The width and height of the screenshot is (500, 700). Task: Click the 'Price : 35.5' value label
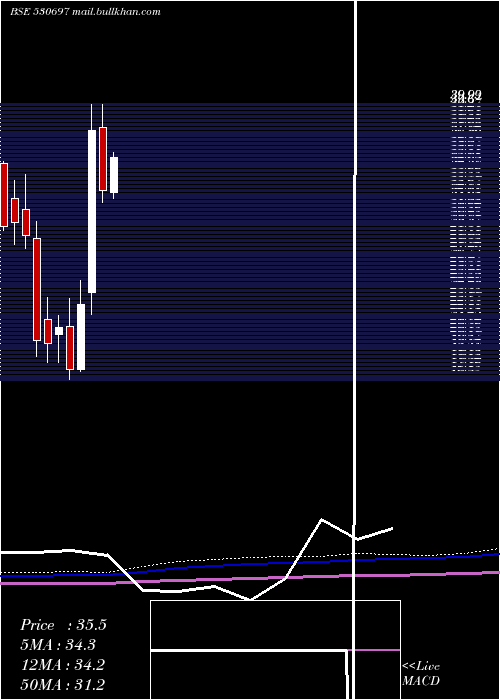[63, 625]
